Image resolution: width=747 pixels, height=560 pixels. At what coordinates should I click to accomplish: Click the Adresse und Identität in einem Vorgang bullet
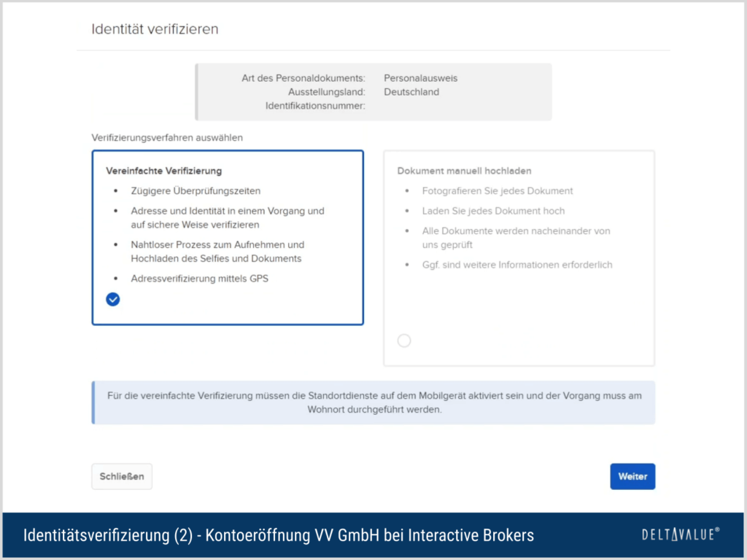228,217
